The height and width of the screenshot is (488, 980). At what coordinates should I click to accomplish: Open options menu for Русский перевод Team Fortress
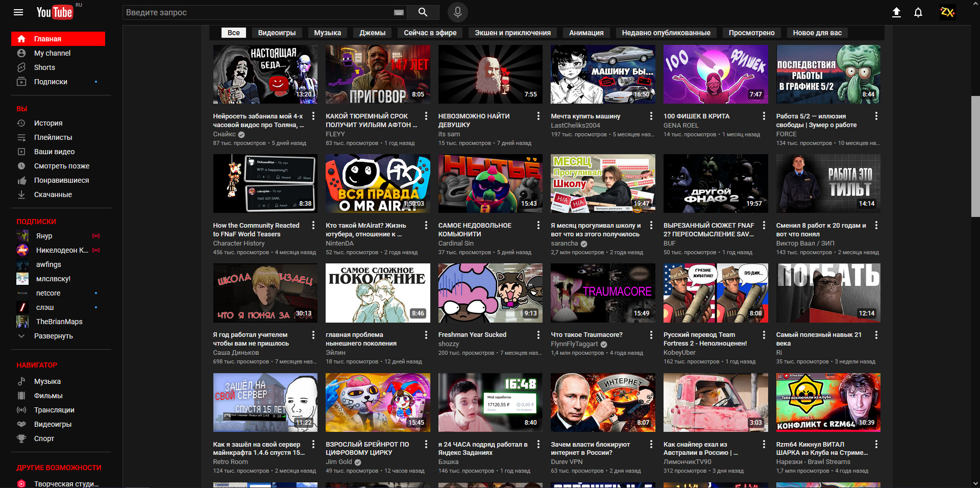(764, 335)
